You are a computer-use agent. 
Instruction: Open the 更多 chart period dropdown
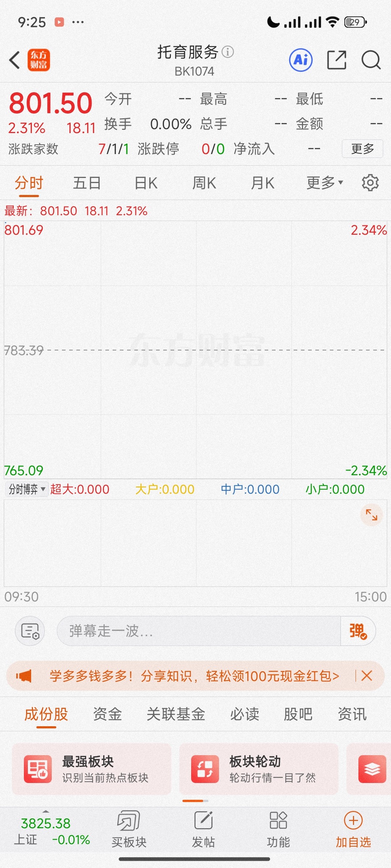[x=325, y=183]
